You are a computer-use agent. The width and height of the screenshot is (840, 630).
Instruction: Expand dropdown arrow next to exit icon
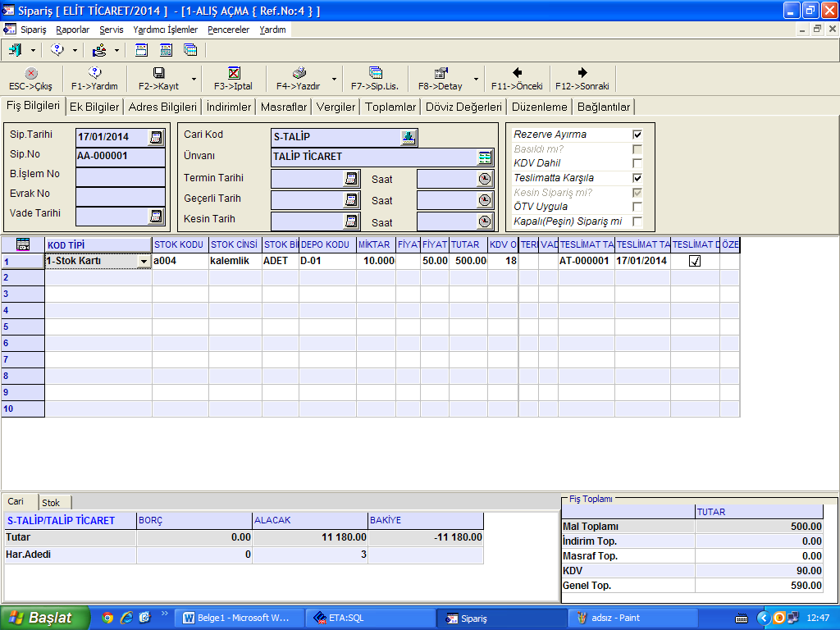pos(33,50)
